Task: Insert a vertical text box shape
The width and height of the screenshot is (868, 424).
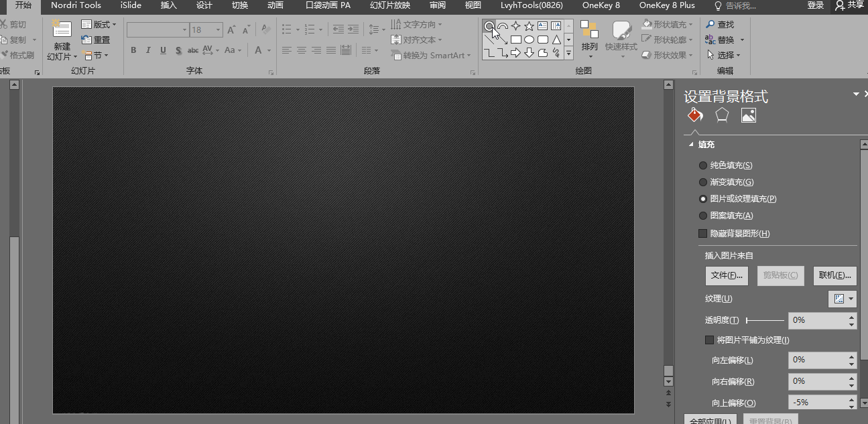Action: click(x=556, y=26)
